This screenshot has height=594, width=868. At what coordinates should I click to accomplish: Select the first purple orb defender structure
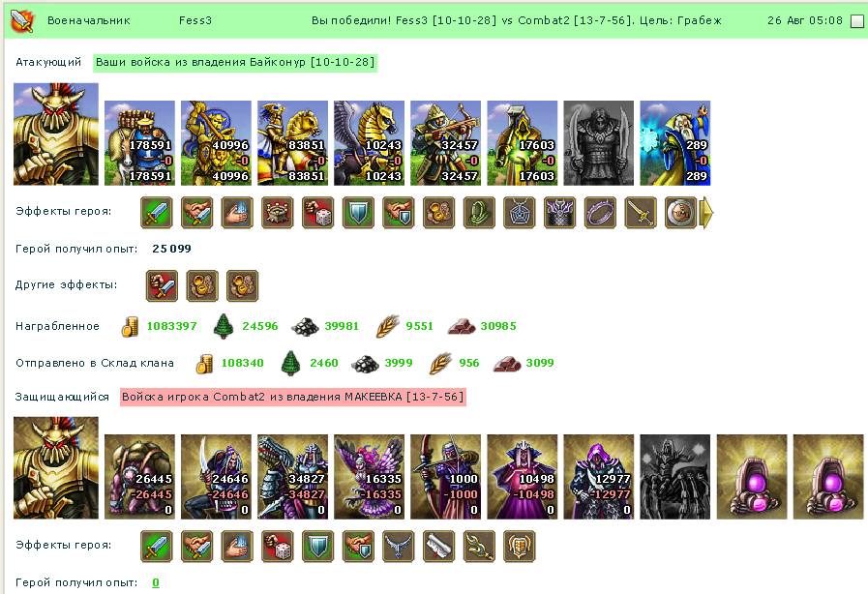pos(752,477)
